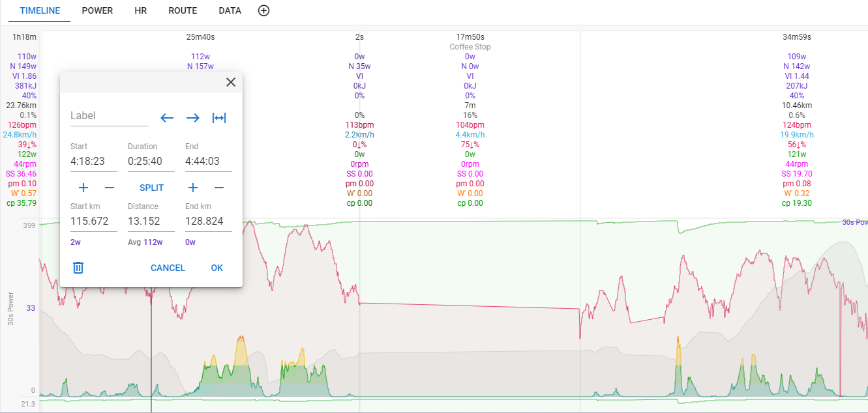Image resolution: width=868 pixels, height=413 pixels.
Task: Select the DATA tab
Action: pyautogui.click(x=230, y=11)
